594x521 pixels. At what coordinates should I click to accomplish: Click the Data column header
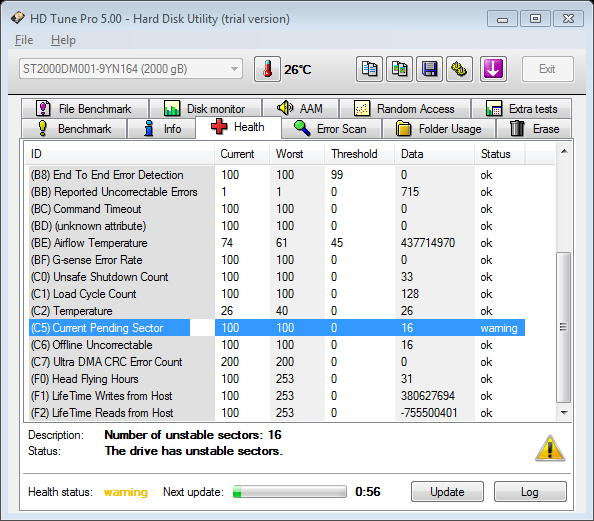point(435,154)
